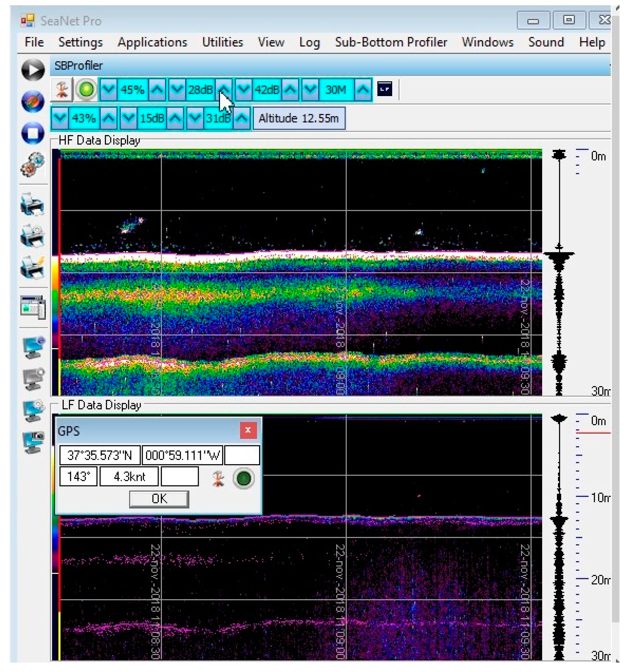Toggle the dark green GPS status light
Image resolution: width=633 pixels, height=672 pixels.
pyautogui.click(x=244, y=478)
